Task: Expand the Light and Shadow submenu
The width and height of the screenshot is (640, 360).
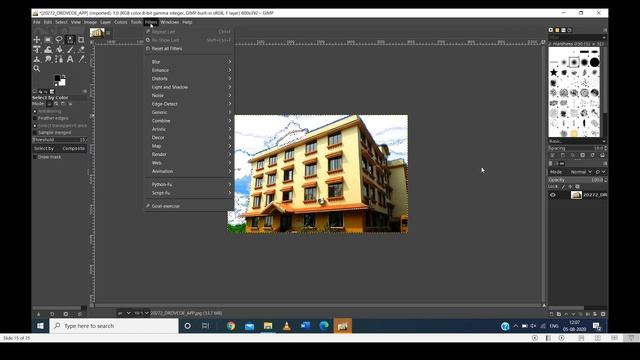Action: [x=190, y=87]
